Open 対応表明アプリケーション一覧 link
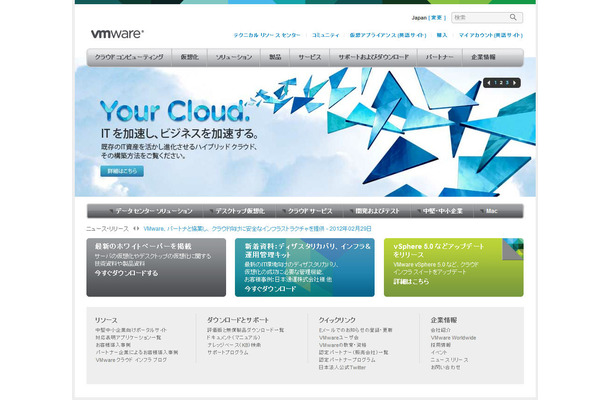The image size is (610, 400). coord(128,337)
